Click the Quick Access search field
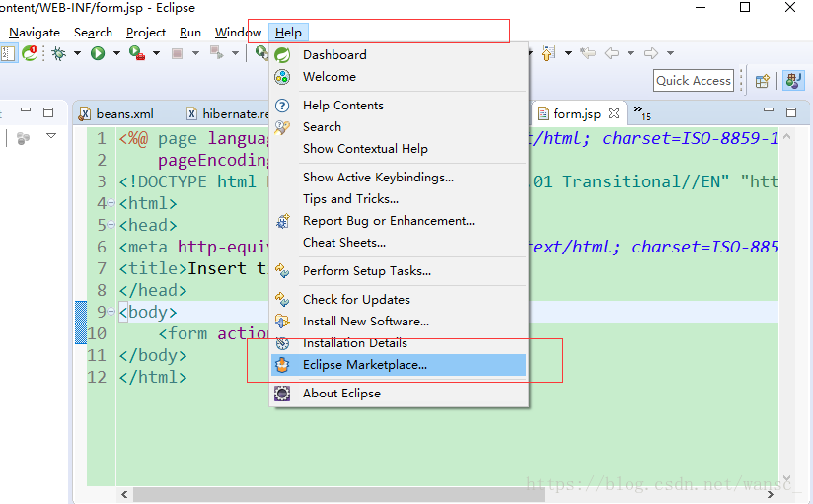This screenshot has height=504, width=813. (694, 80)
